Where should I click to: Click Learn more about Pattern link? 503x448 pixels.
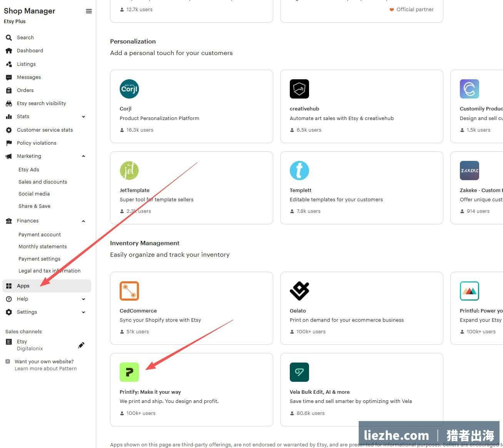[46, 369]
